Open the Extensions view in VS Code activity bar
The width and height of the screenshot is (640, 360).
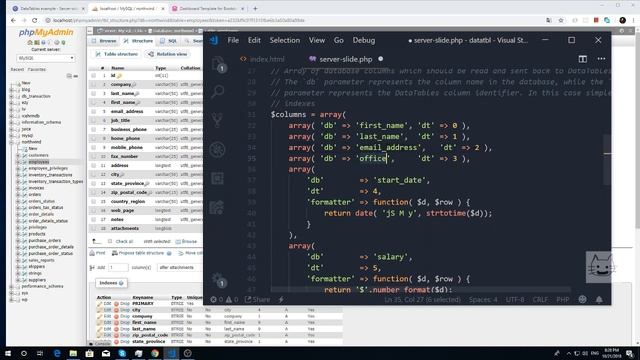coord(218,178)
